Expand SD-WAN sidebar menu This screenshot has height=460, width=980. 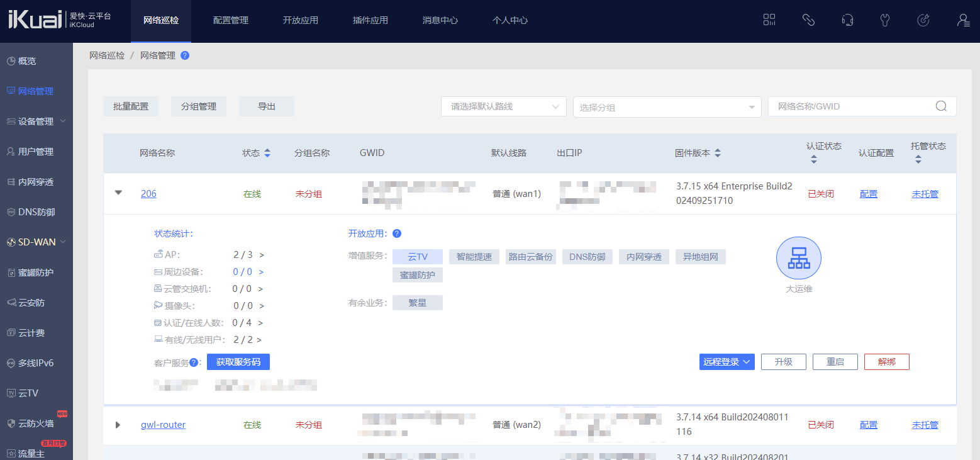pos(36,242)
